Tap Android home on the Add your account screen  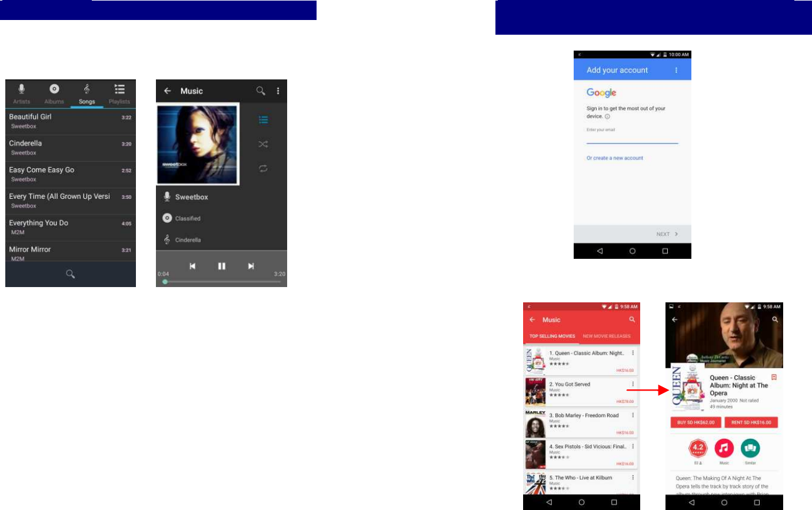point(633,251)
